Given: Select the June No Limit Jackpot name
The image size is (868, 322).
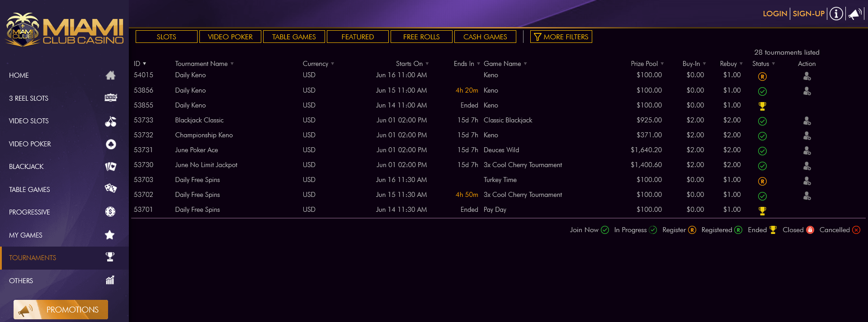Looking at the screenshot, I should coord(206,165).
